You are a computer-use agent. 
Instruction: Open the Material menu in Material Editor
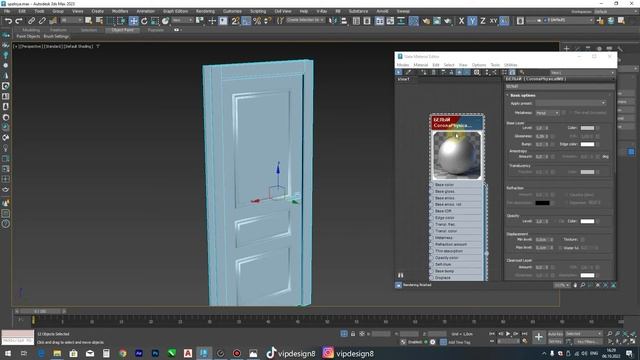(x=420, y=65)
